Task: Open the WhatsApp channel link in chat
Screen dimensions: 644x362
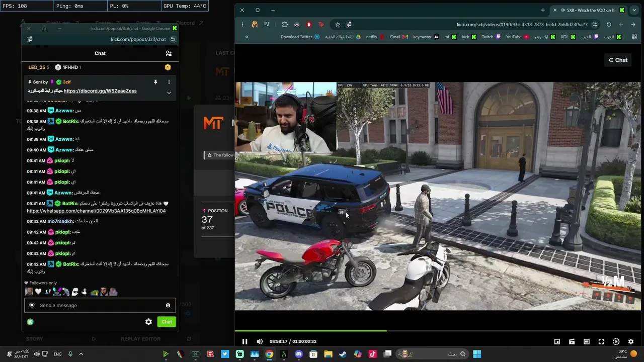Action: coord(96,211)
